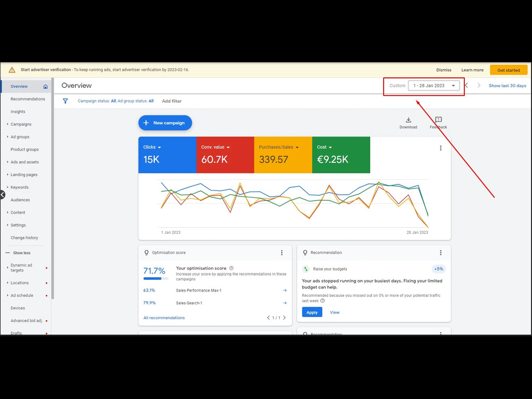The height and width of the screenshot is (399, 532).
Task: Dismiss the advertiser verification banner
Action: (444, 70)
